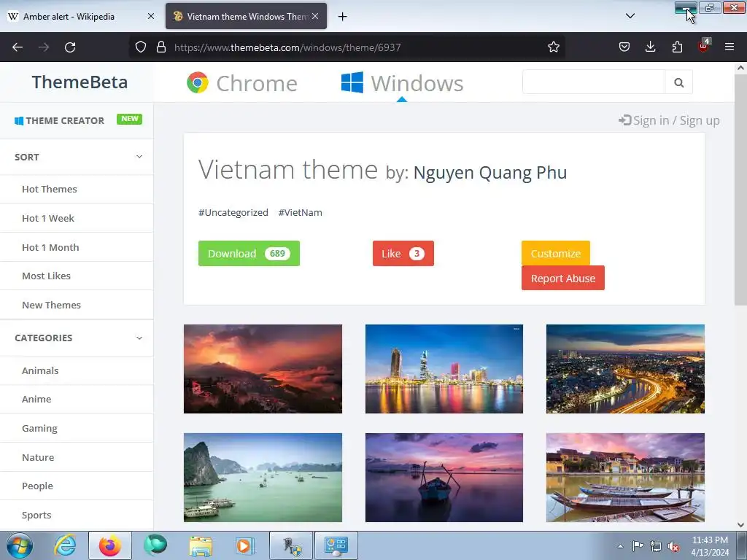Click the search magnifier button on ThemeBeta

pos(679,82)
